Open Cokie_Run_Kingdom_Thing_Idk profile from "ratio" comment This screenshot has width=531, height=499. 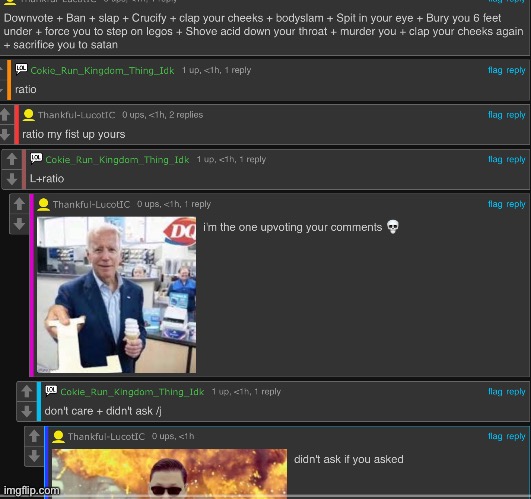(x=102, y=70)
